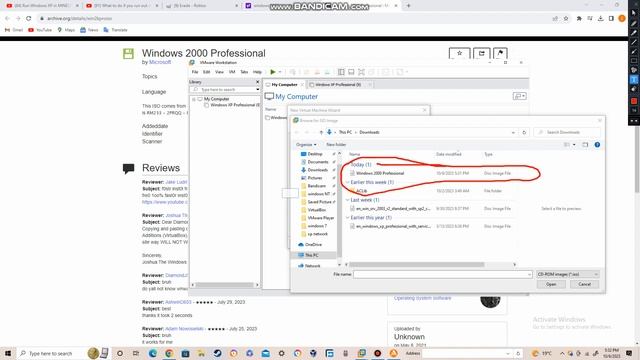Click the green power-on play icon

(x=273, y=72)
